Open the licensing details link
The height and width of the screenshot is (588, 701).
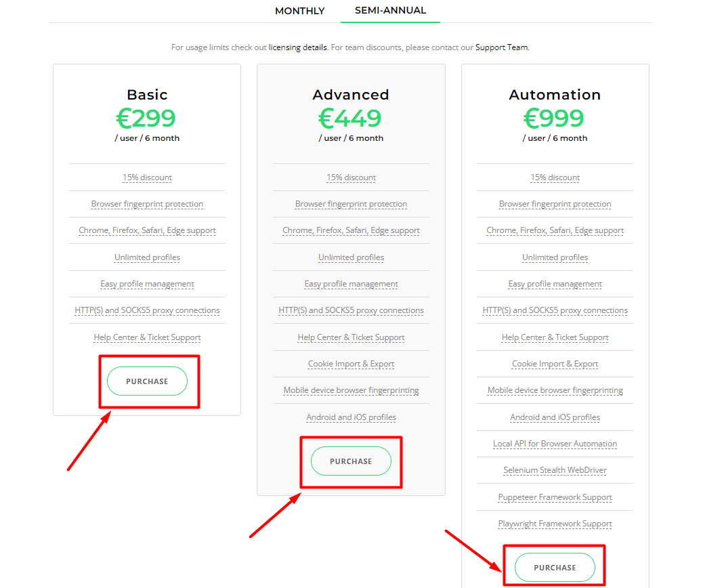(x=297, y=47)
